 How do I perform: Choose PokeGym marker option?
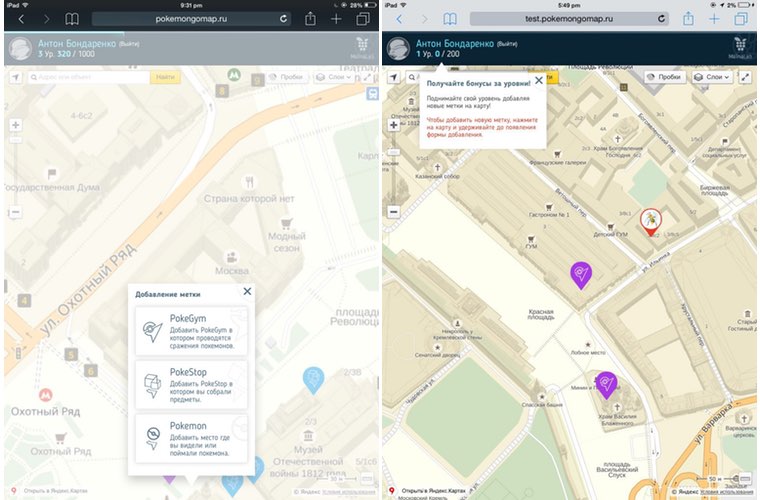191,331
